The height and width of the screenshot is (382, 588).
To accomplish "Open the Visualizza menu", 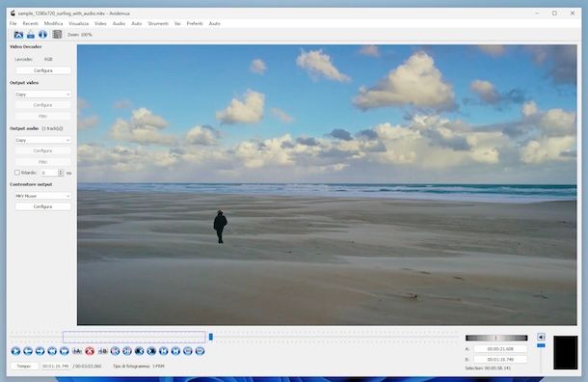I will coord(78,23).
